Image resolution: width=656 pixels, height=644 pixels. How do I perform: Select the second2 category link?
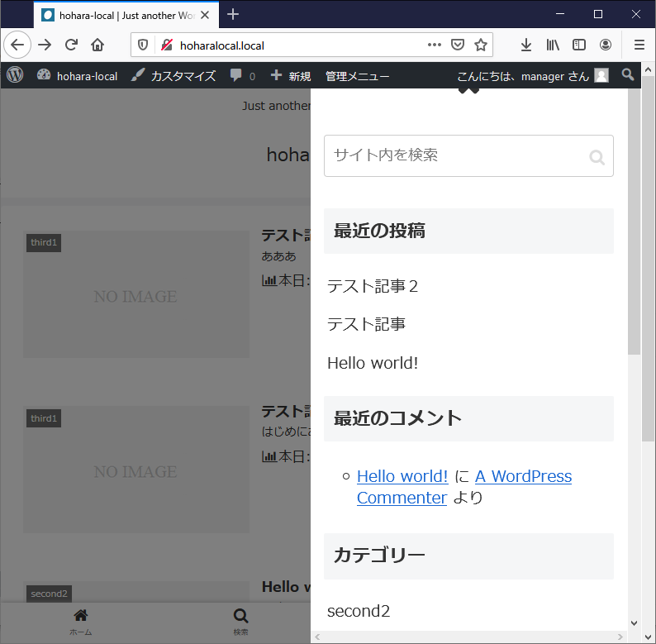[359, 611]
